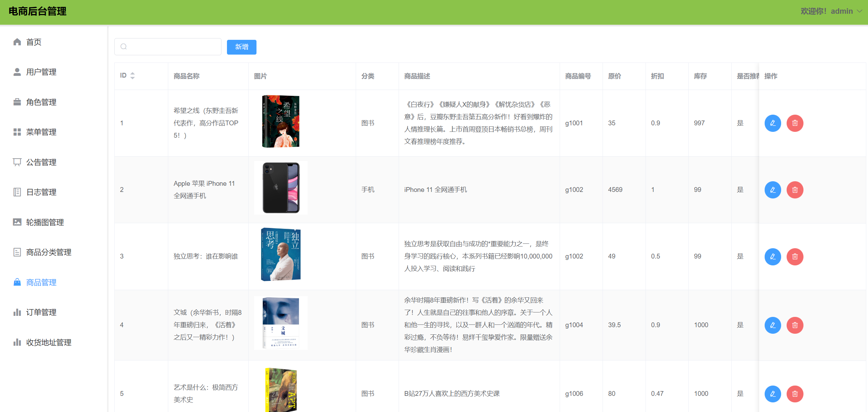Sort ID column descending with down caret
This screenshot has width=868, height=412.
pos(133,78)
